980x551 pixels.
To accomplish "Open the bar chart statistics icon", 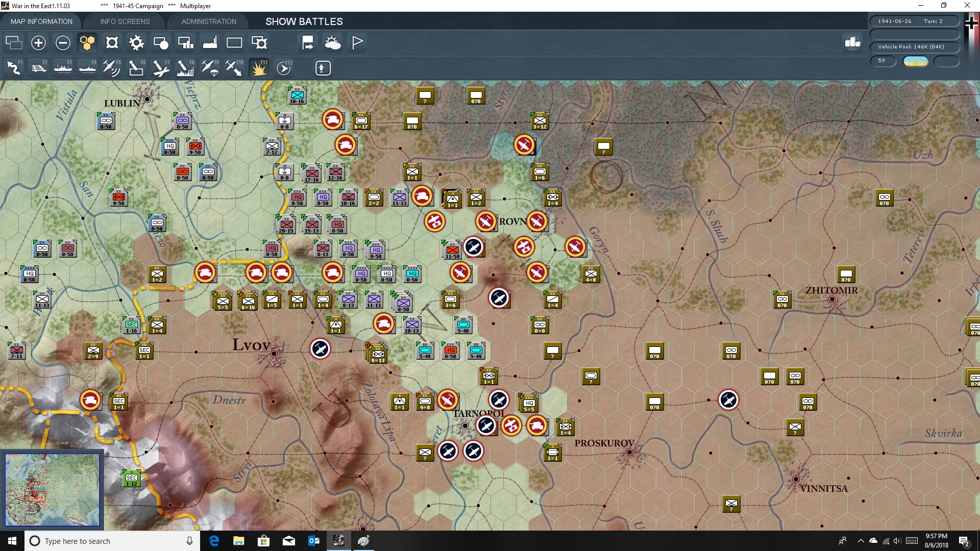I will [852, 42].
